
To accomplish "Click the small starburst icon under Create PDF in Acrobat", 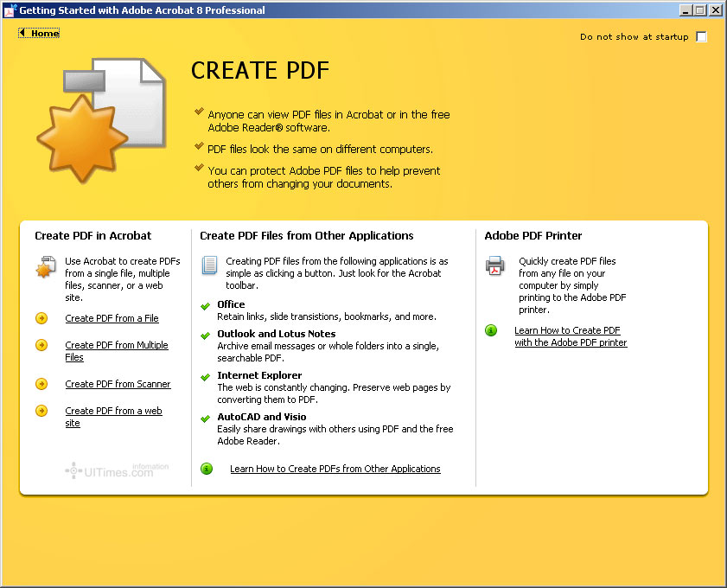I will click(46, 266).
